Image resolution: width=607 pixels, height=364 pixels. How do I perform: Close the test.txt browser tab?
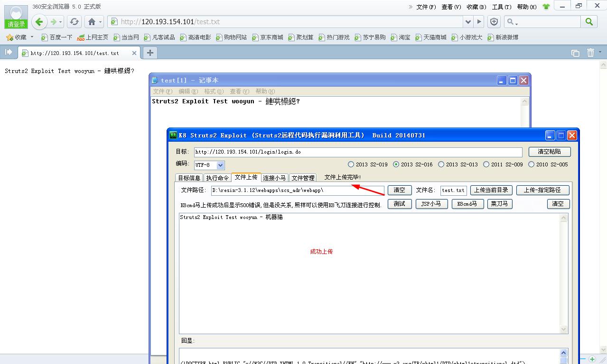tap(134, 53)
